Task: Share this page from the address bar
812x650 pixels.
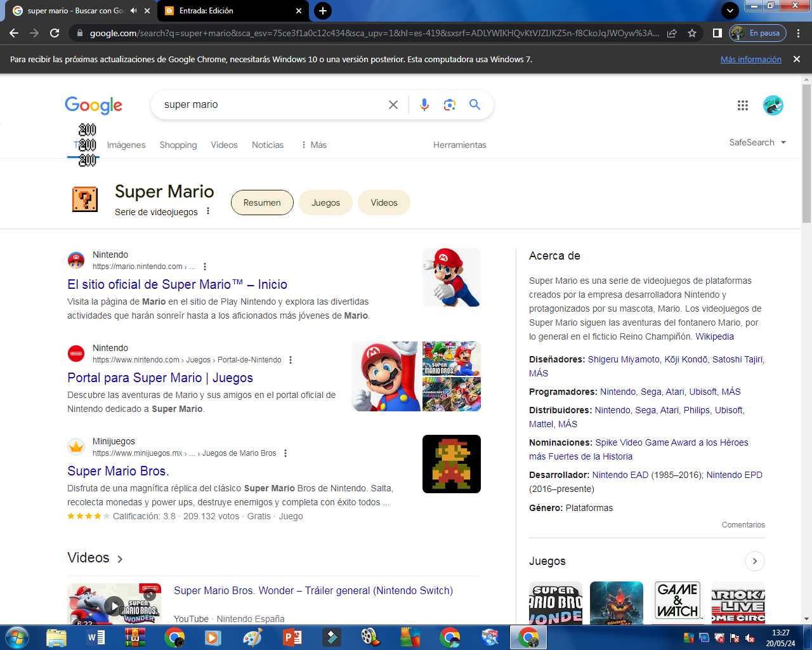Action: click(672, 33)
